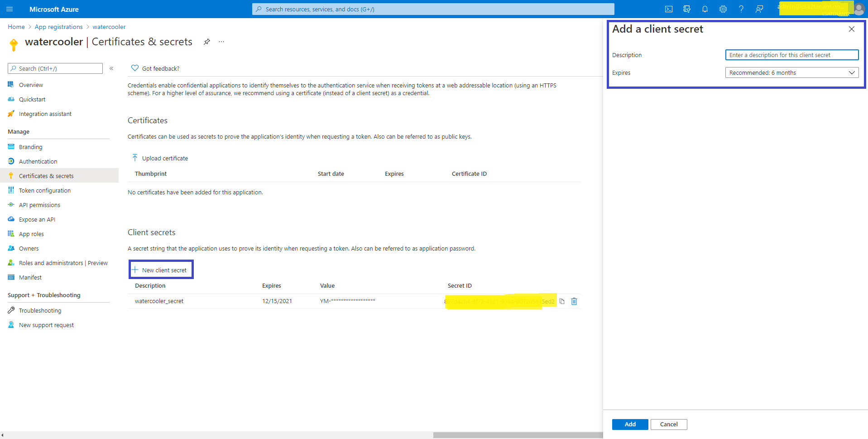
Task: Open the Feedback icon in header
Action: point(759,9)
